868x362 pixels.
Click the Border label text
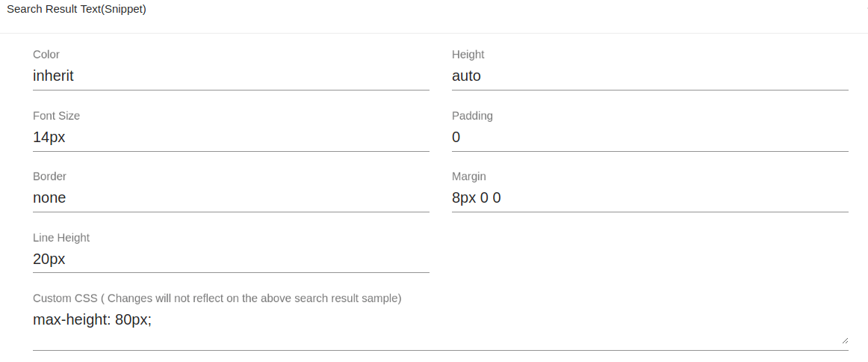tap(49, 177)
